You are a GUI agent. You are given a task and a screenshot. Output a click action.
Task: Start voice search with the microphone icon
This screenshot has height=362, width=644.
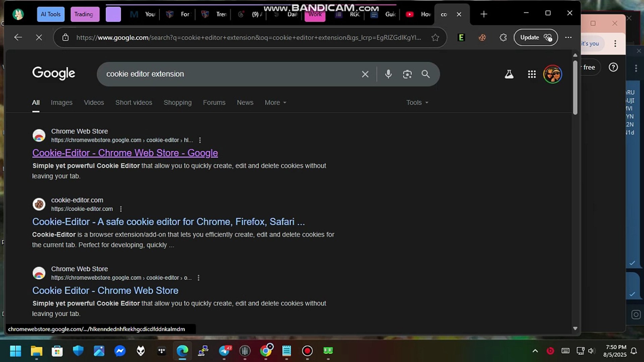point(388,74)
